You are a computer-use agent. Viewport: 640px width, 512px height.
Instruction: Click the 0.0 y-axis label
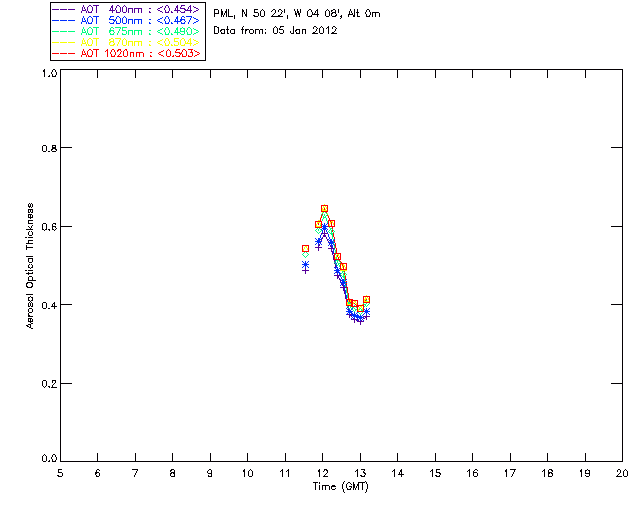[x=49, y=459]
